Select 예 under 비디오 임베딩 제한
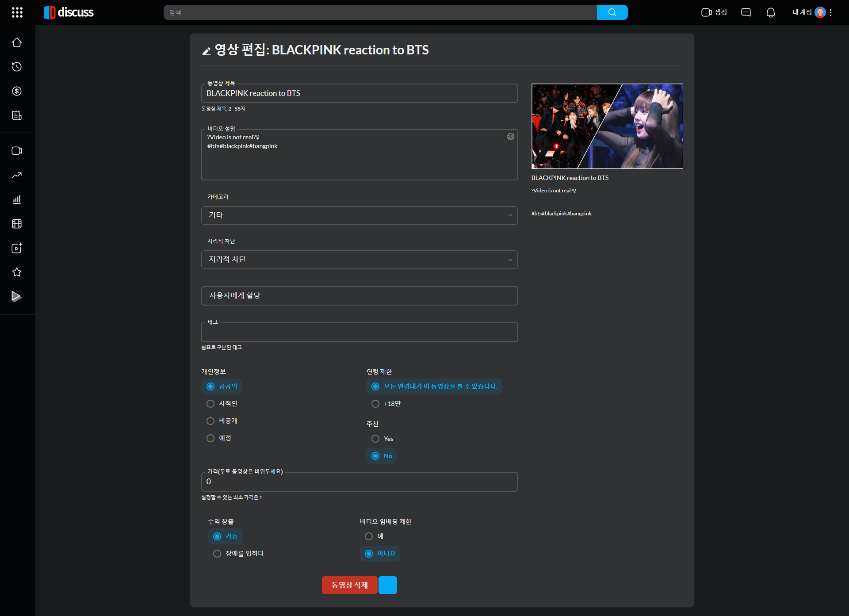This screenshot has height=616, width=849. (374, 536)
